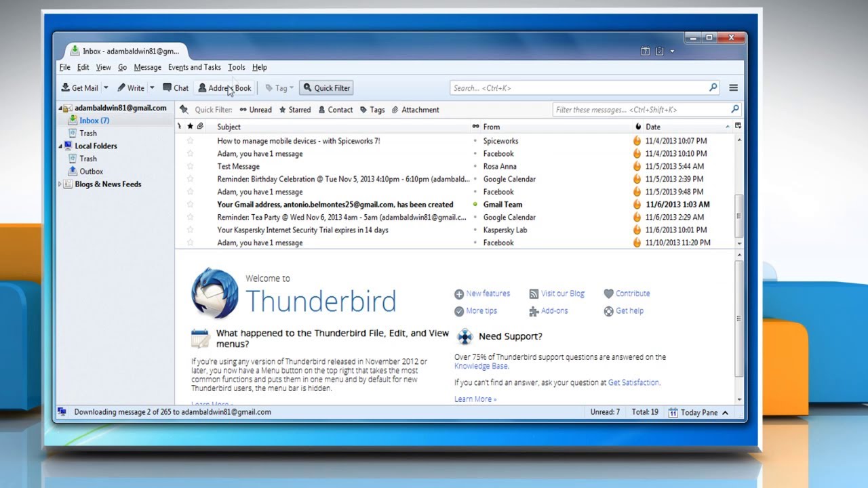Toggle the Starred quick filter
The image size is (868, 488).
point(295,110)
